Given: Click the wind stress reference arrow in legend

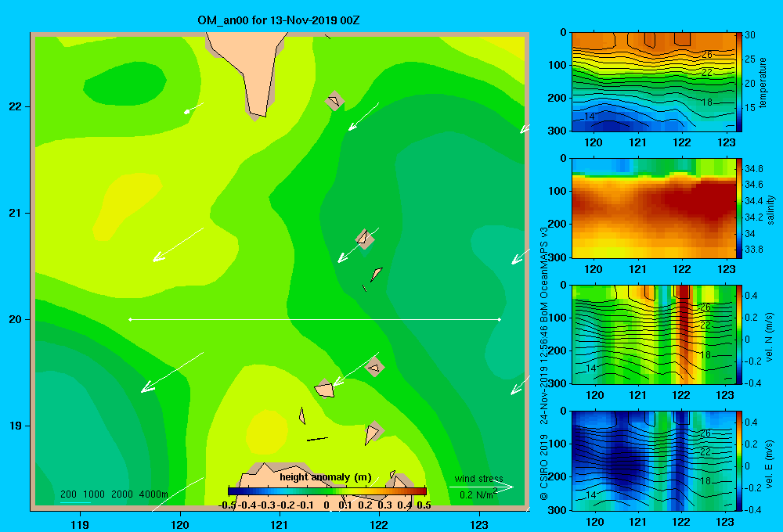Looking at the screenshot, I should point(482,487).
